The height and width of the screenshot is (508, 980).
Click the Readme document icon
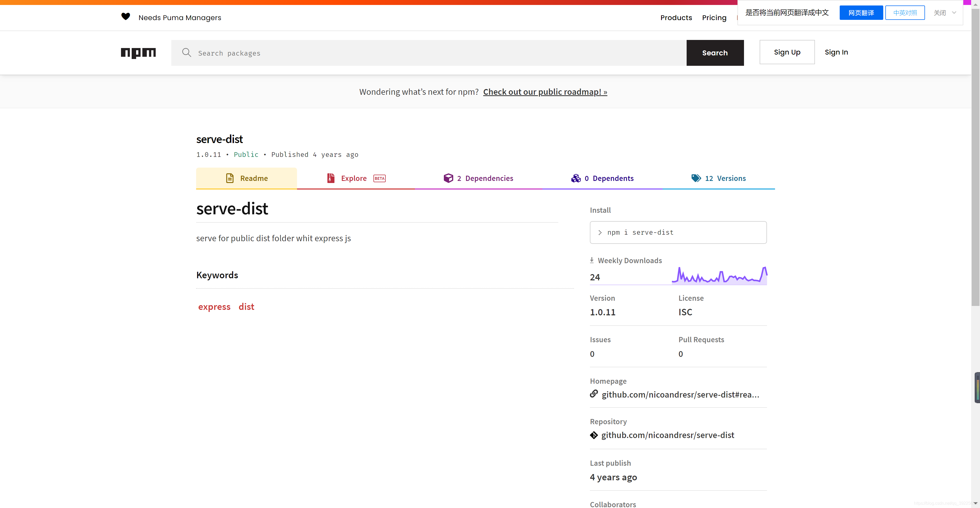[x=230, y=178]
